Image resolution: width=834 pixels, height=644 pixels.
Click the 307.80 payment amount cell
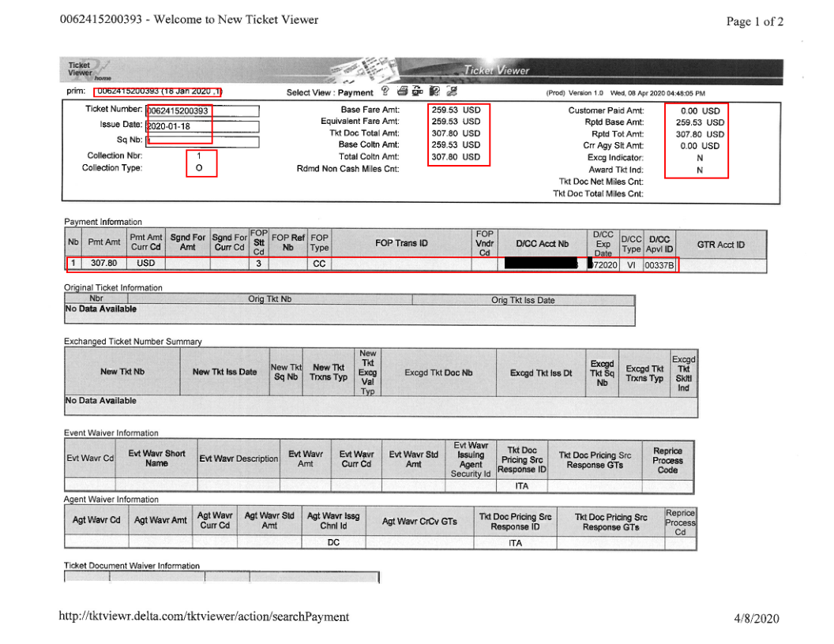(x=104, y=264)
